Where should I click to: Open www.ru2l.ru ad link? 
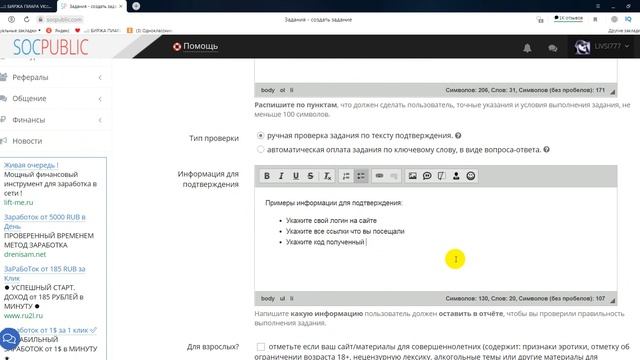click(23, 316)
